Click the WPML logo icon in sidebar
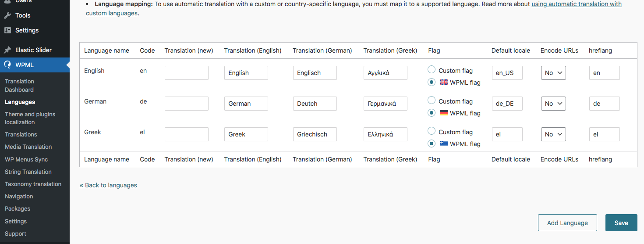The width and height of the screenshot is (644, 244). click(x=7, y=65)
